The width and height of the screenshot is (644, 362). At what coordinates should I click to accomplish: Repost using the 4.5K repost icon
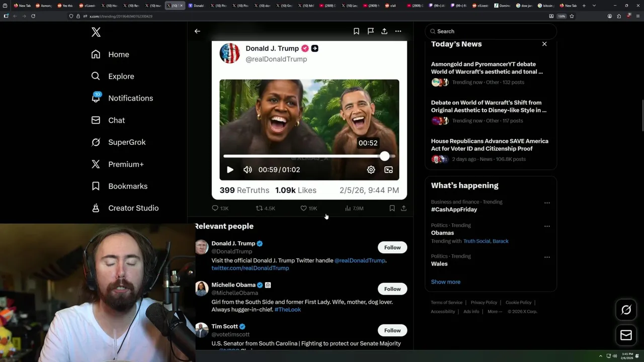[x=265, y=208]
